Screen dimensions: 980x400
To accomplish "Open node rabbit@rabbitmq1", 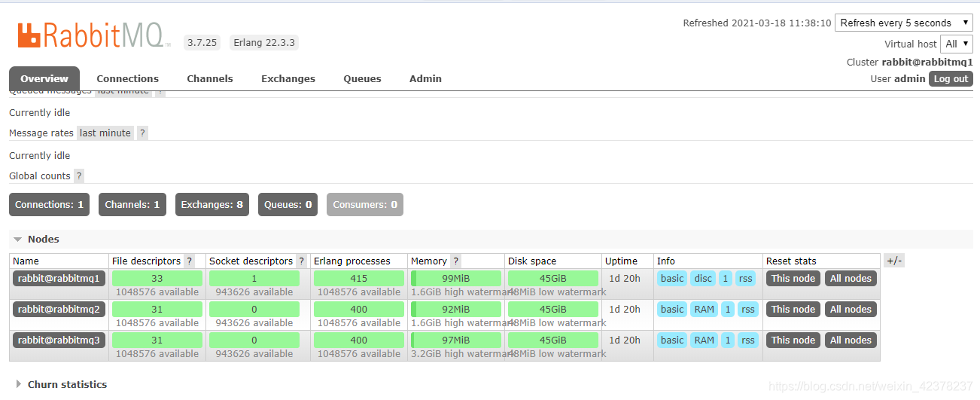I will tap(59, 278).
